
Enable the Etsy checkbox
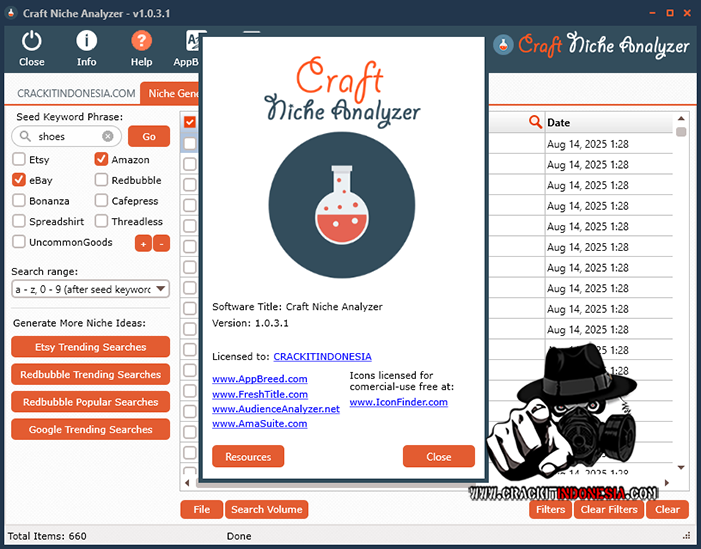(19, 159)
